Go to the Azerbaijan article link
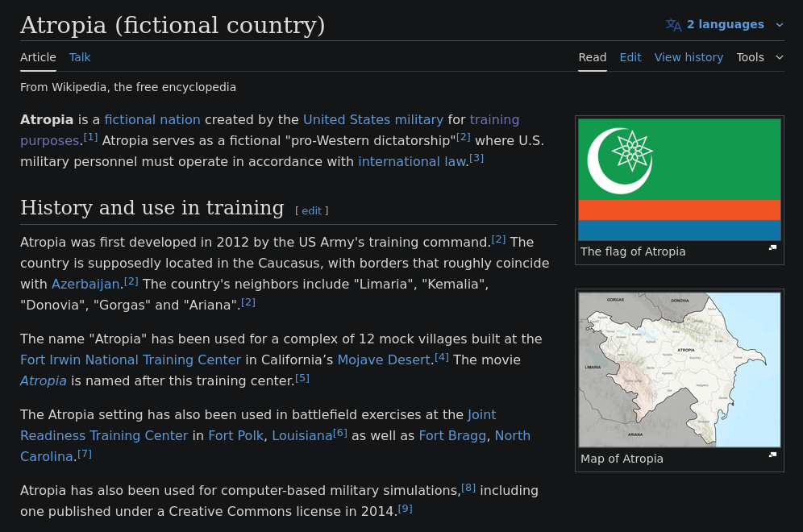The height and width of the screenshot is (532, 803). [x=85, y=285]
